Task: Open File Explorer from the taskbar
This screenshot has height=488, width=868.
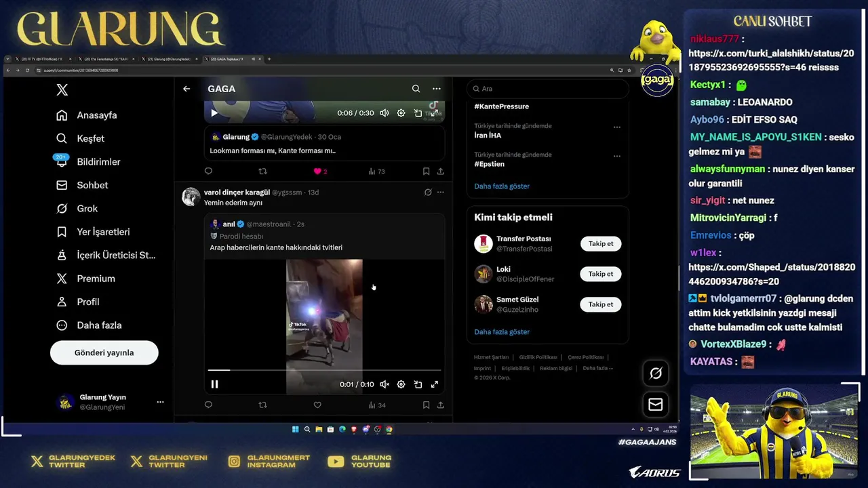Action: 319,429
